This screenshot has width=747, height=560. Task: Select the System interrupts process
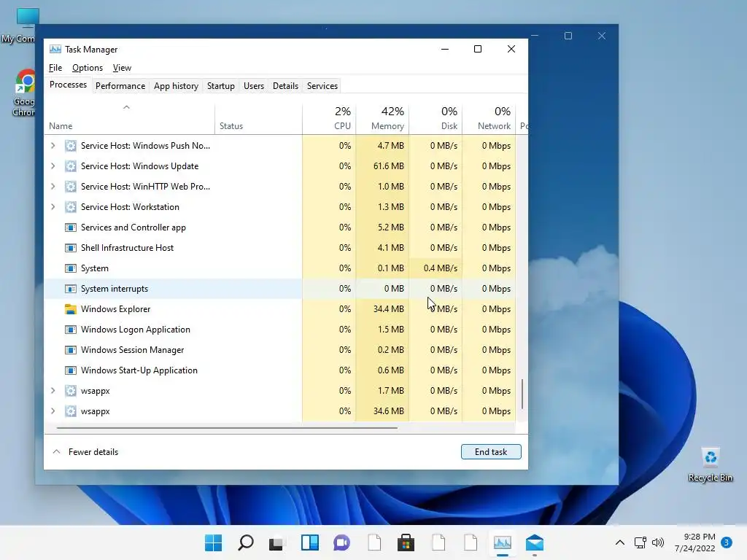pyautogui.click(x=279, y=289)
